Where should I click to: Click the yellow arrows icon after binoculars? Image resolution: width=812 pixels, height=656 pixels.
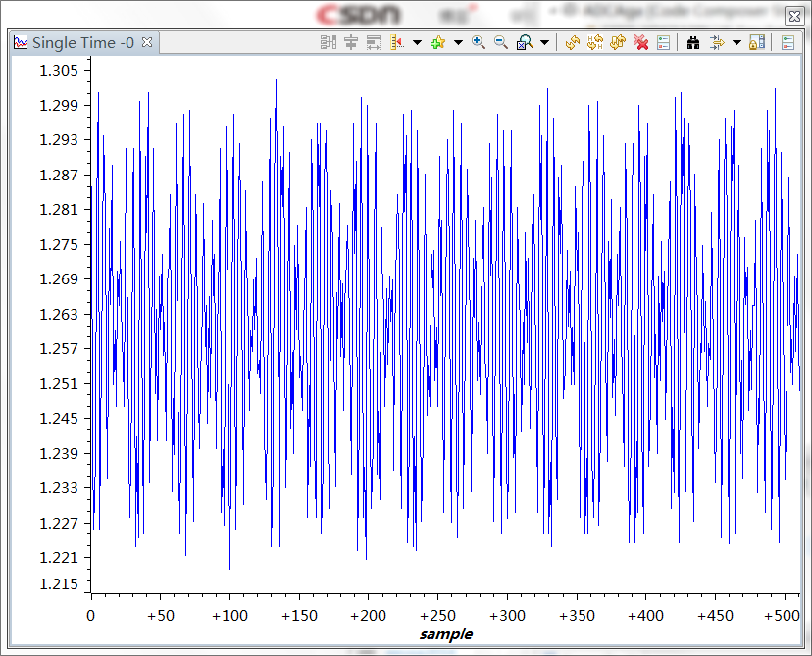tap(716, 42)
